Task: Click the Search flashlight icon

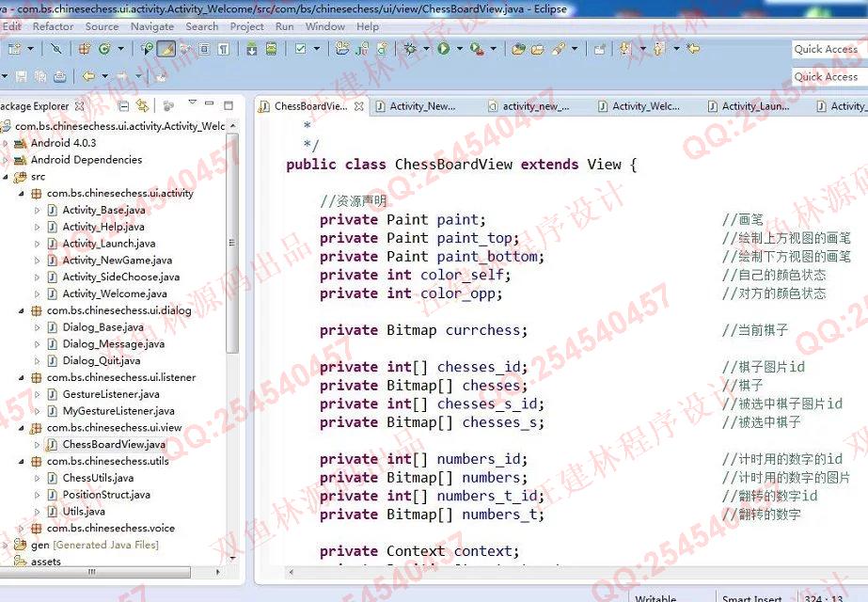Action: pyautogui.click(x=558, y=49)
